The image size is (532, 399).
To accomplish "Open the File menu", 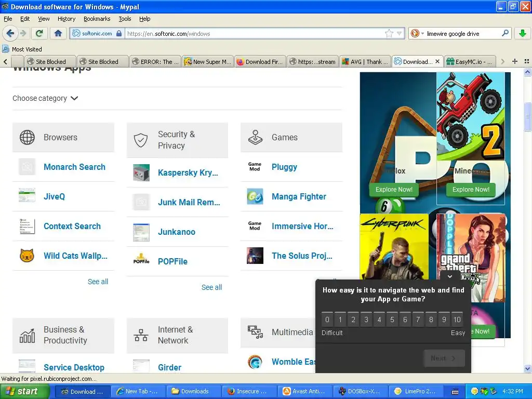I will point(8,19).
